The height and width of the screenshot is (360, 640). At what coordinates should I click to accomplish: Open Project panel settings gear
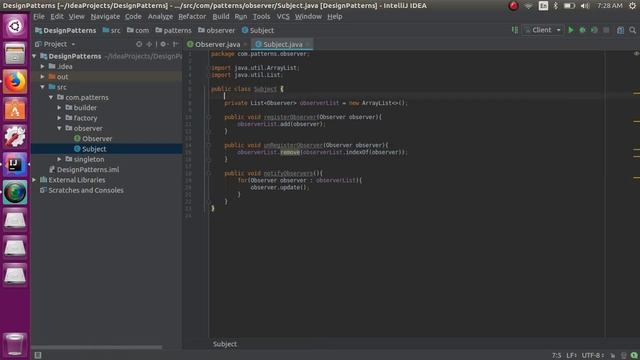[x=164, y=44]
